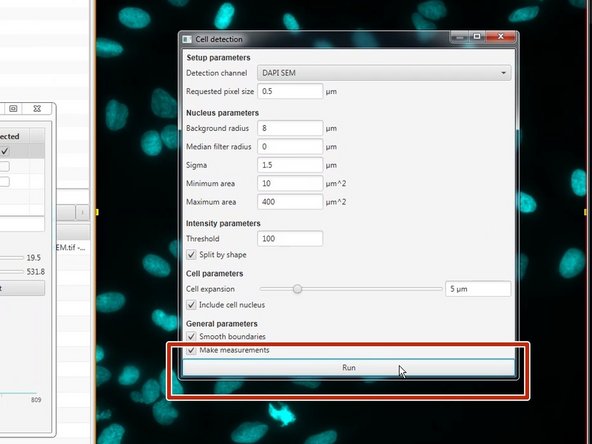Click the left panel maximize icon

[13, 109]
